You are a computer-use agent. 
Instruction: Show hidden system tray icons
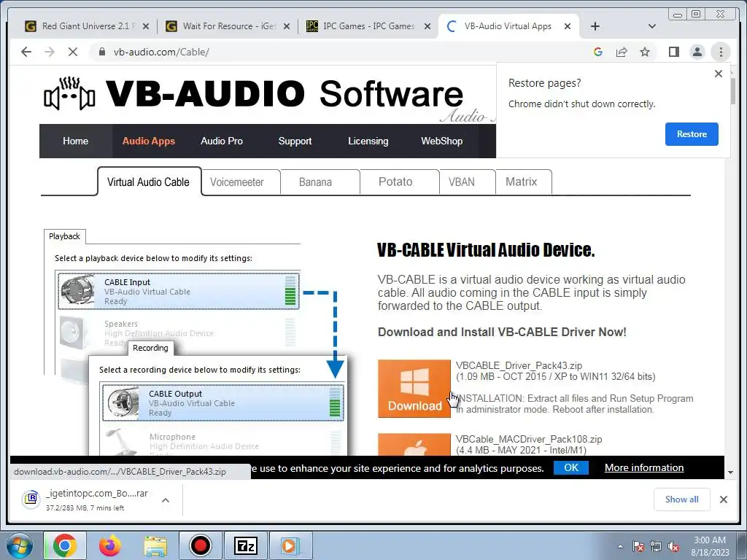[x=620, y=547]
